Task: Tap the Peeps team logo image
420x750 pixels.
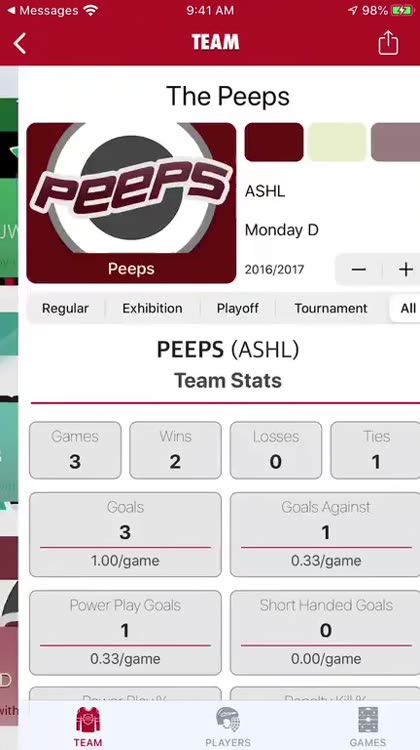Action: click(131, 203)
